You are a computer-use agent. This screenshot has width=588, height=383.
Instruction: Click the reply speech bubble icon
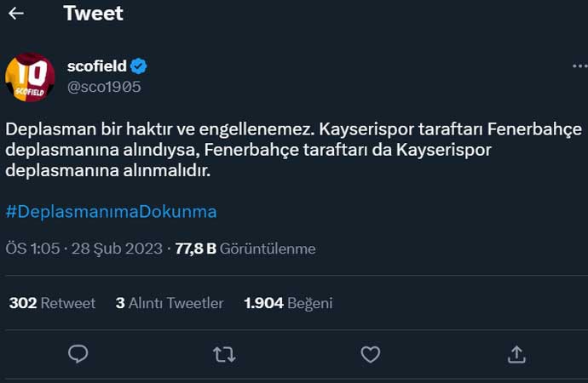(78, 353)
